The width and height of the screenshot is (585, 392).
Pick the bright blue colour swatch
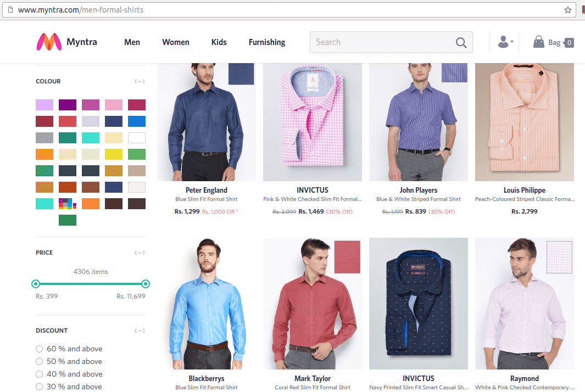coord(137,121)
